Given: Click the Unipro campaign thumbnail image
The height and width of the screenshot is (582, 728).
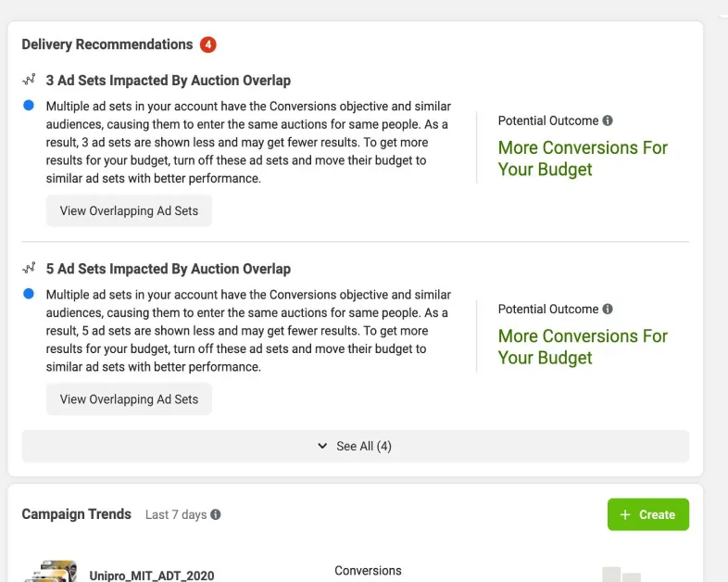Looking at the screenshot, I should (x=52, y=572).
